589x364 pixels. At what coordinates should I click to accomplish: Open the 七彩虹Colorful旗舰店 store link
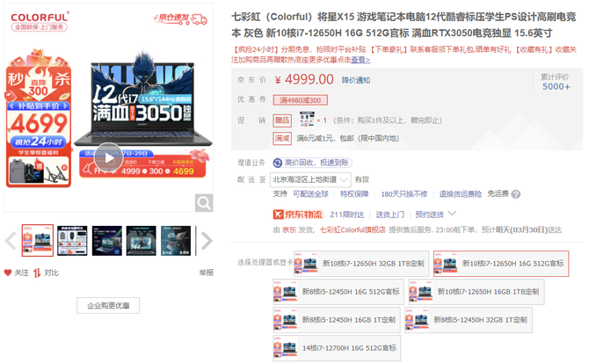(353, 229)
